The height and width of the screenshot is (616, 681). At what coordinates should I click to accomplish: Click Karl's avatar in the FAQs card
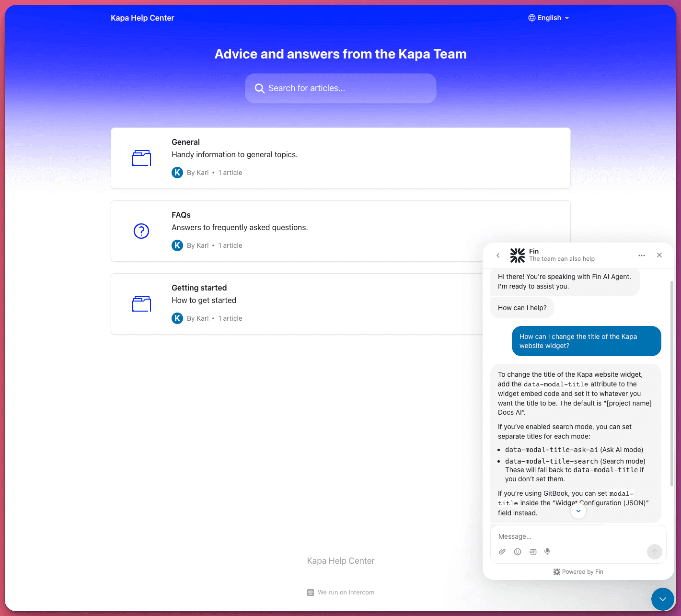pyautogui.click(x=177, y=245)
